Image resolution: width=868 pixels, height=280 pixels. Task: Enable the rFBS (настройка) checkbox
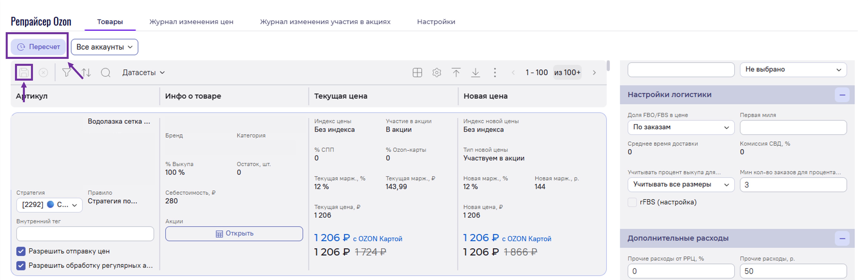[632, 202]
